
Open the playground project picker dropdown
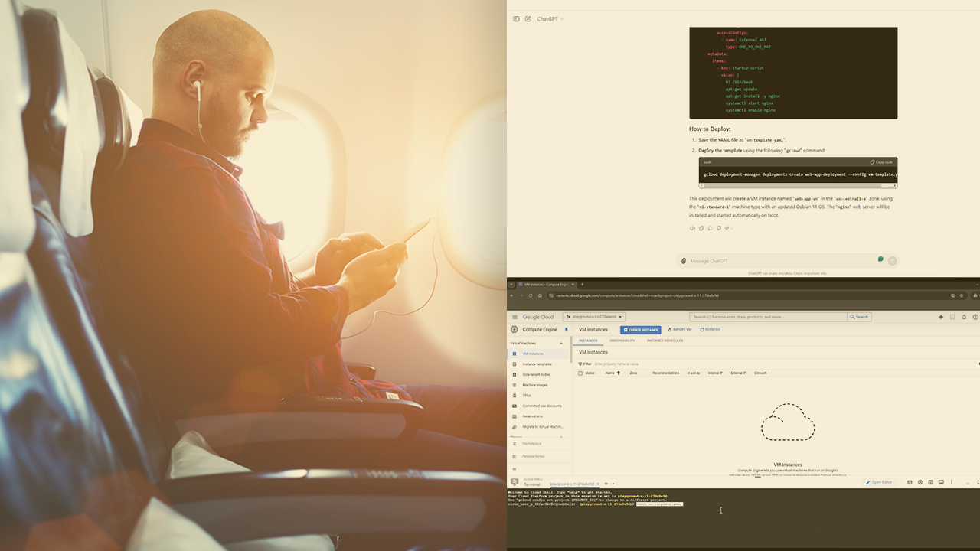(595, 317)
